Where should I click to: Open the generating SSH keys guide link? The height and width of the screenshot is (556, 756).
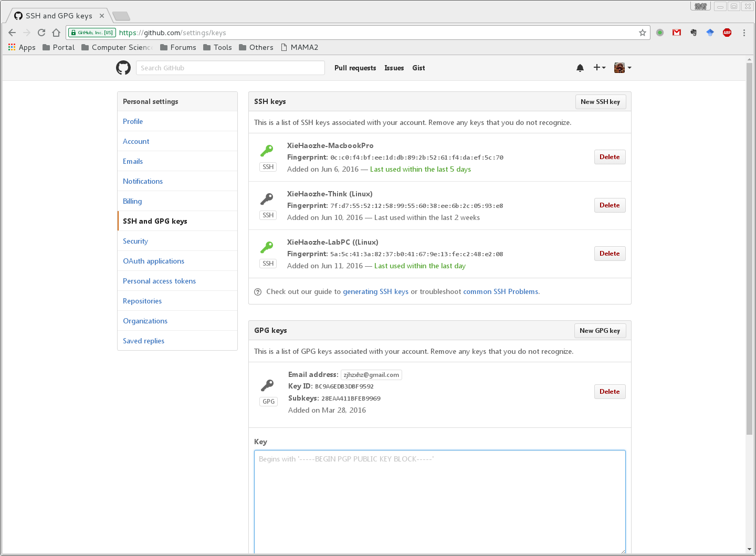coord(375,292)
